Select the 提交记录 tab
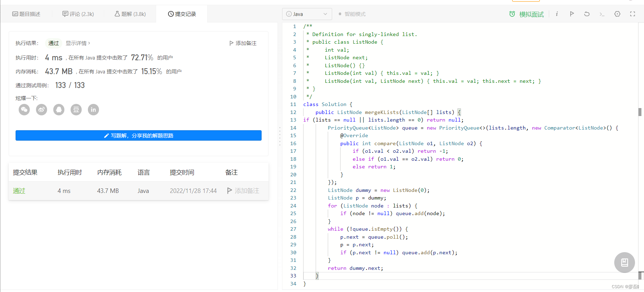This screenshot has width=644, height=292. click(x=182, y=14)
